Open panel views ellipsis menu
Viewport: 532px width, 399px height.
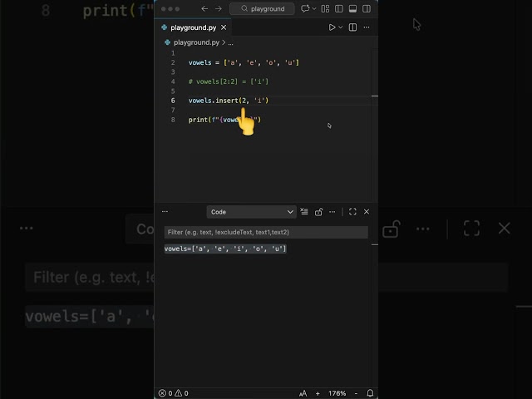165,212
